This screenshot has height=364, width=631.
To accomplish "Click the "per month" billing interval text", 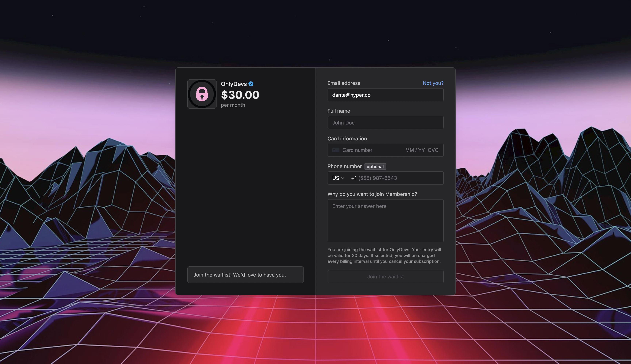I will pos(233,105).
